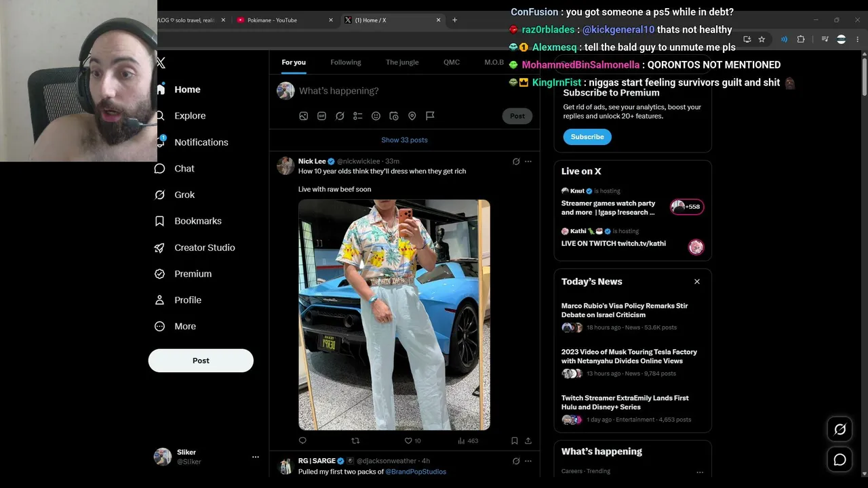The height and width of the screenshot is (488, 868).
Task: Show 33 new posts
Action: click(x=404, y=140)
